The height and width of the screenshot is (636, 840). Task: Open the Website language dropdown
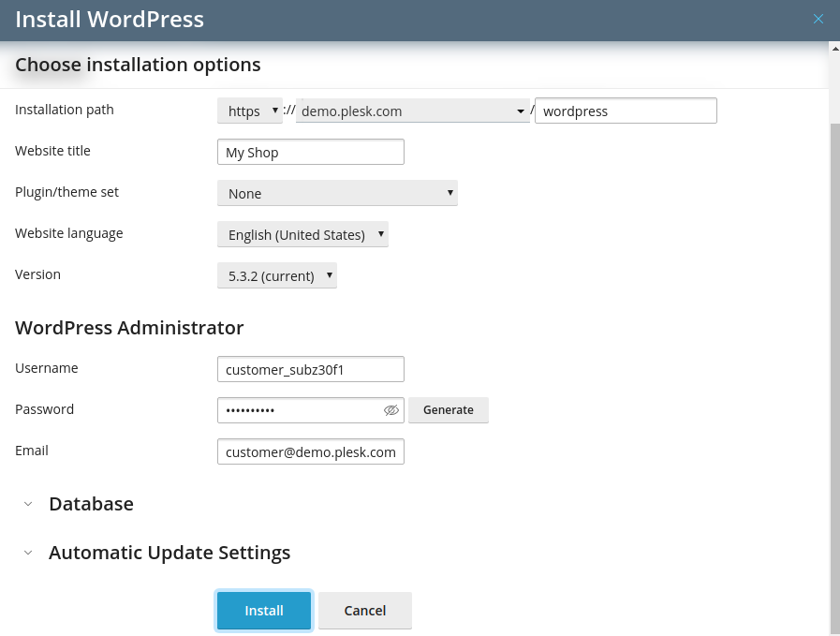(x=302, y=234)
